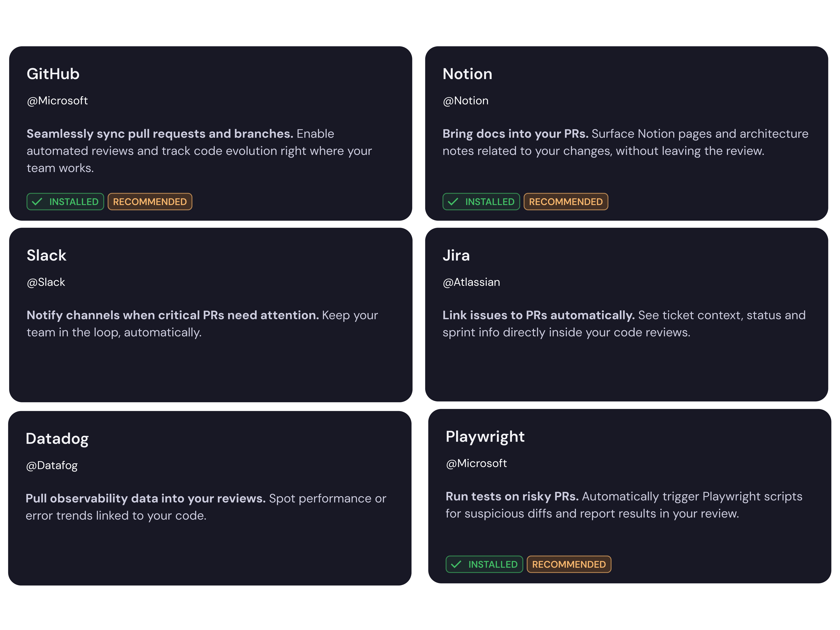The height and width of the screenshot is (630, 840).
Task: Open the @Microsoft publisher link under GitHub
Action: [x=57, y=100]
